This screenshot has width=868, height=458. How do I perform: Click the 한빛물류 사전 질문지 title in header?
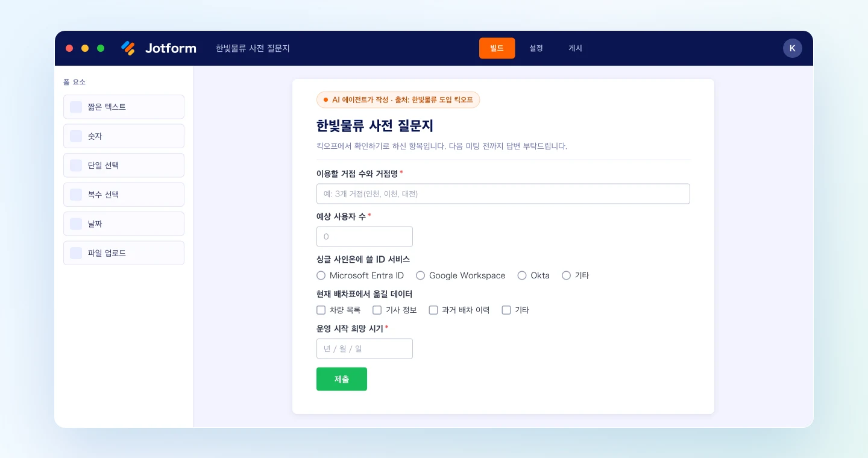[253, 48]
